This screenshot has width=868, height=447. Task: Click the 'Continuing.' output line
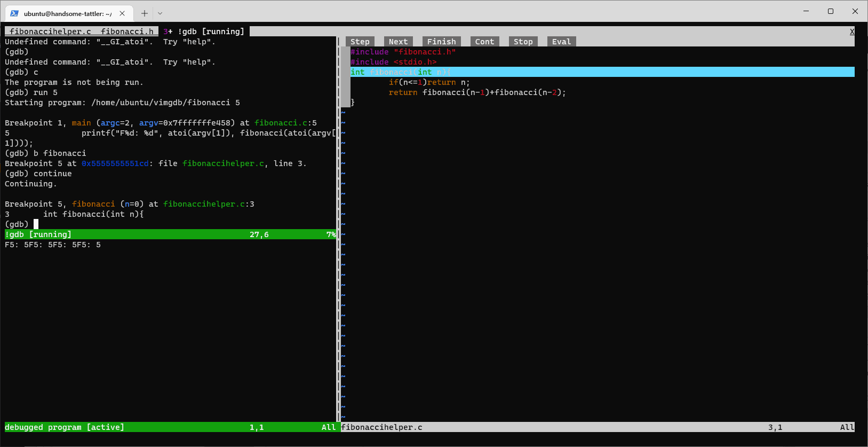click(31, 184)
